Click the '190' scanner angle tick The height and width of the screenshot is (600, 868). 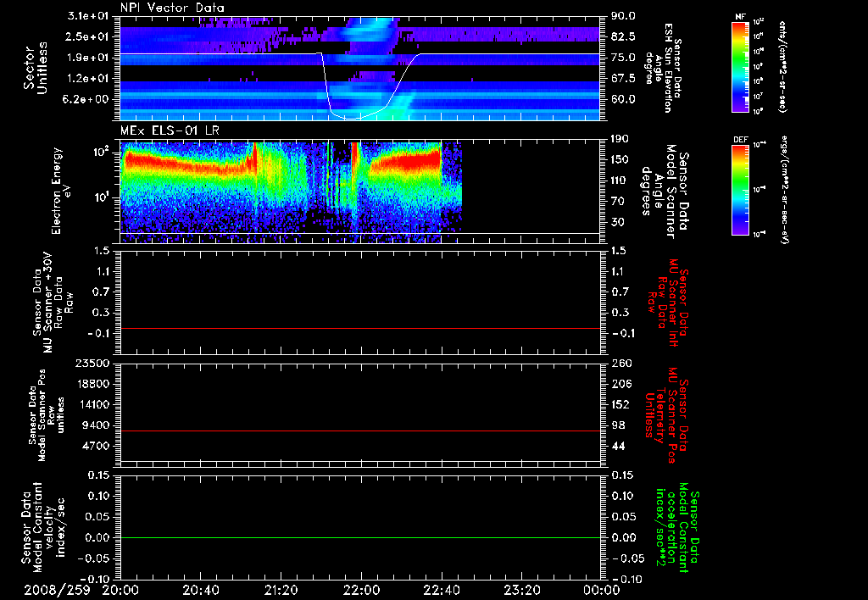point(620,139)
